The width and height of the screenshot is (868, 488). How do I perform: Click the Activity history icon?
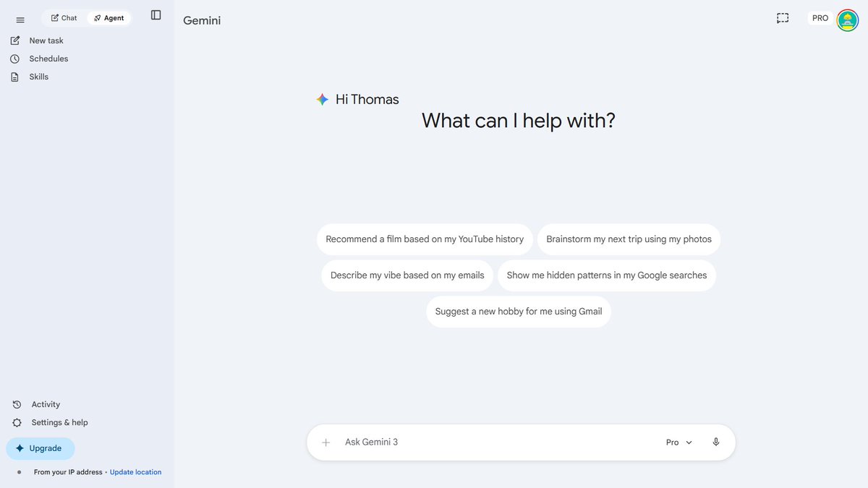click(17, 404)
